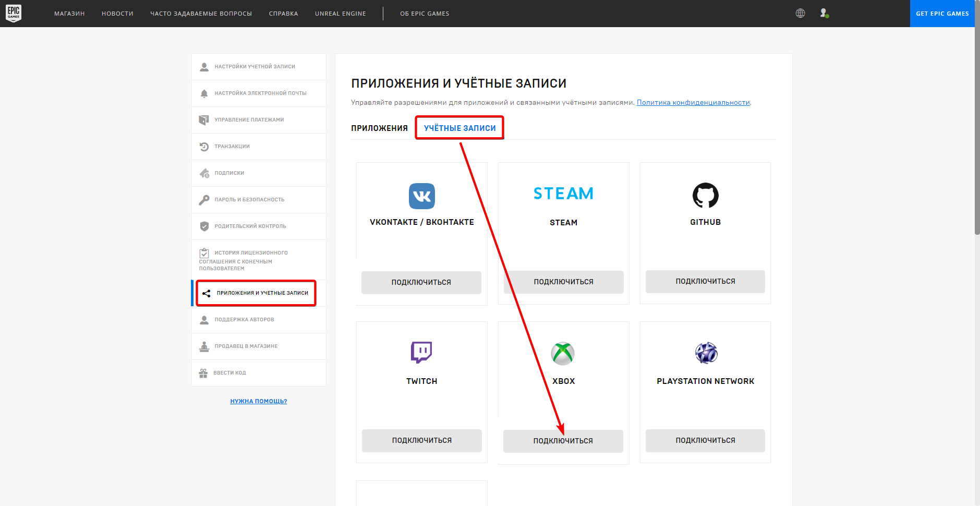Click the payment management icon

[x=204, y=120]
